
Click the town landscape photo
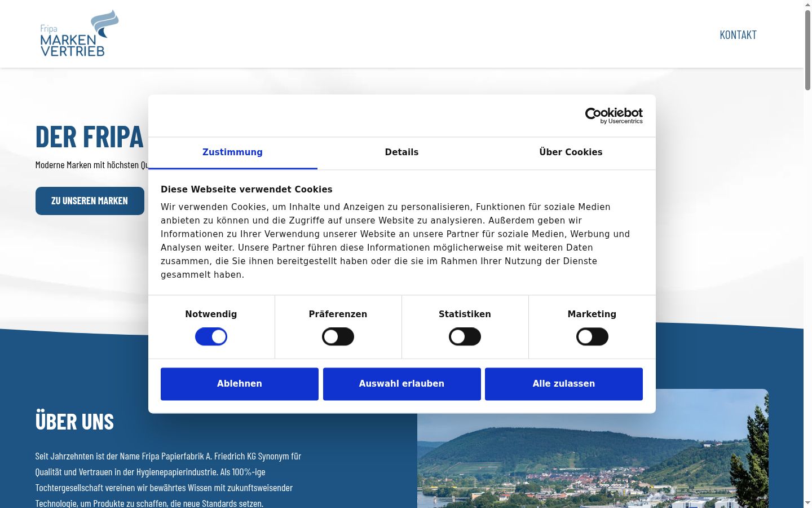pos(593,449)
